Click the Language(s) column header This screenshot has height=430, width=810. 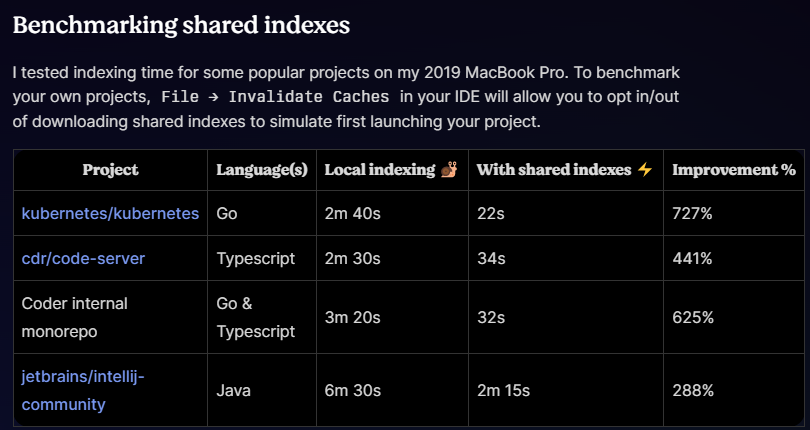(262, 170)
